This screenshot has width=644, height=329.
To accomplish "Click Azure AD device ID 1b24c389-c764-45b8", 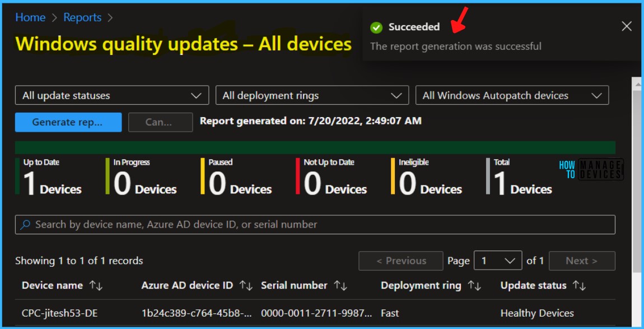I will pos(197,313).
